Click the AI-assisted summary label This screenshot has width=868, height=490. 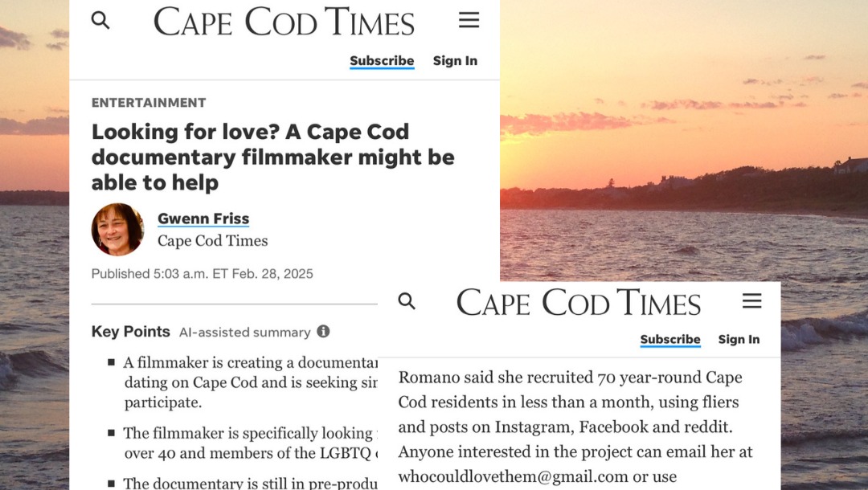(244, 333)
